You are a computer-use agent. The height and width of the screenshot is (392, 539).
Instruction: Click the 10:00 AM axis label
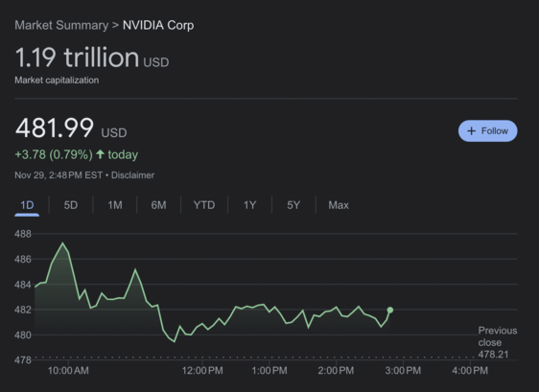(x=68, y=370)
